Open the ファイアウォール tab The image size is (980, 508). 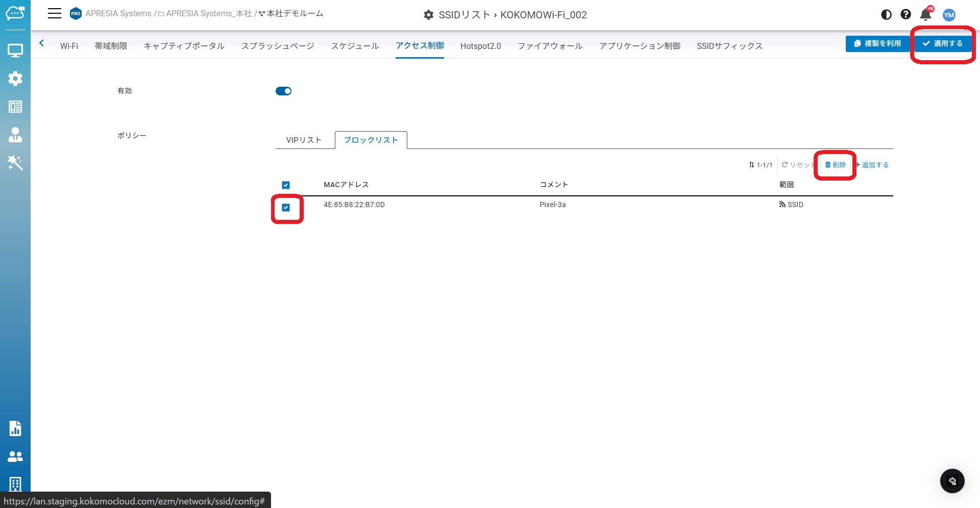550,46
